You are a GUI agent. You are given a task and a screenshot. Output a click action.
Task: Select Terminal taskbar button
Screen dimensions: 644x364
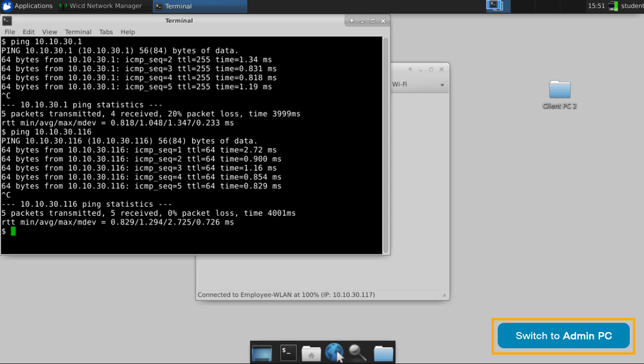click(x=200, y=6)
